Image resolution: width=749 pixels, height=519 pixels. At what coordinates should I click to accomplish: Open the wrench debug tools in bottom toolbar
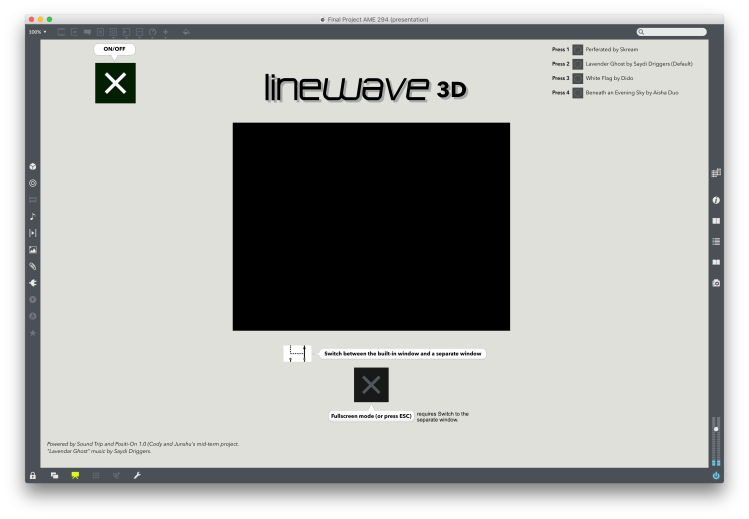click(x=137, y=476)
